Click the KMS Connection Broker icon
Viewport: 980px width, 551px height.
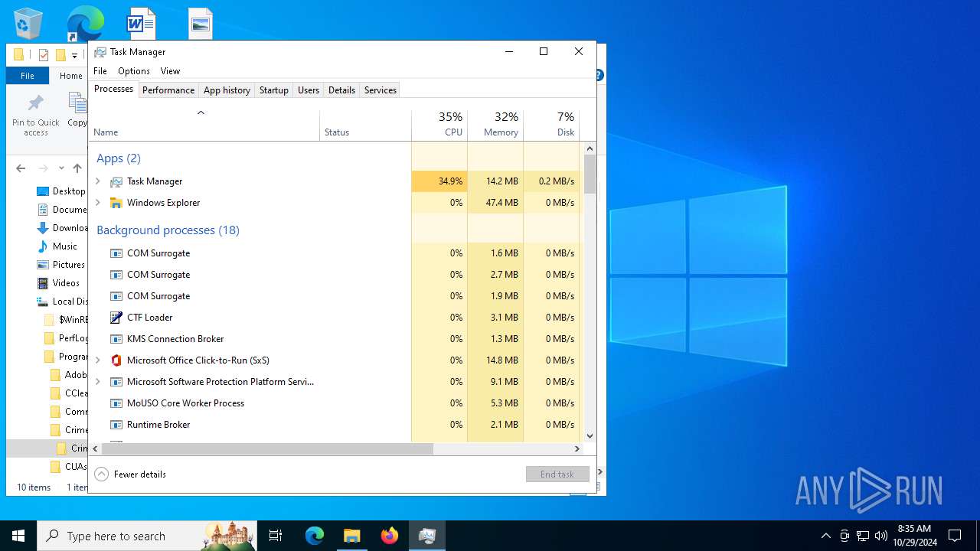coord(116,339)
